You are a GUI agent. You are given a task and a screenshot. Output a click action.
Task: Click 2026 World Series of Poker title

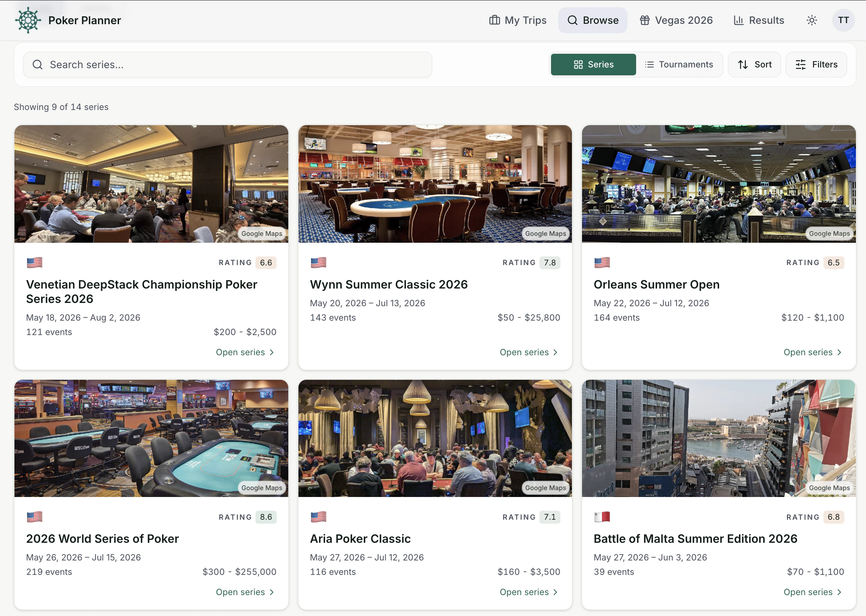(x=102, y=538)
